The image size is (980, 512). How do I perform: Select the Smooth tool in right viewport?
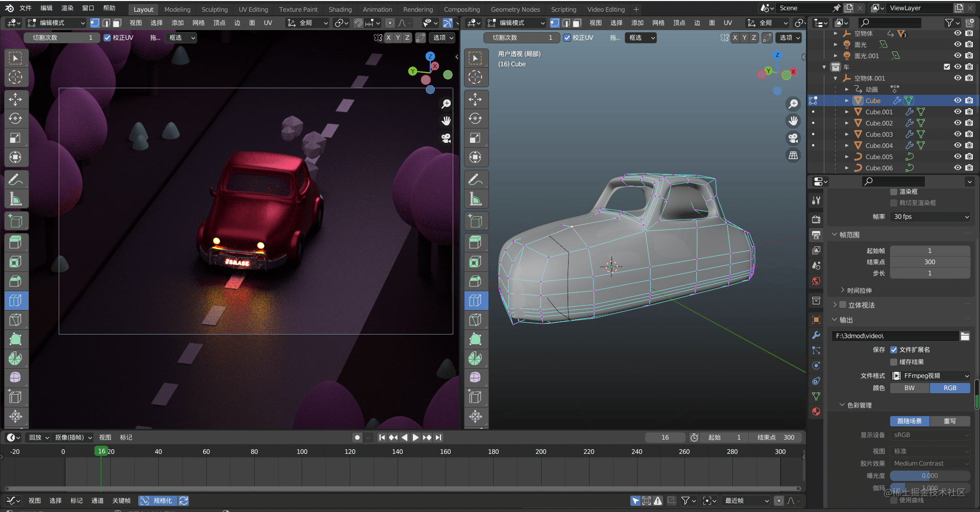(x=476, y=378)
